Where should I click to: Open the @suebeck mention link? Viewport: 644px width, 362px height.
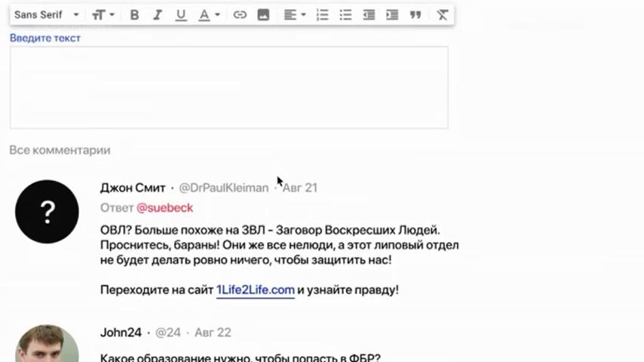click(x=164, y=208)
